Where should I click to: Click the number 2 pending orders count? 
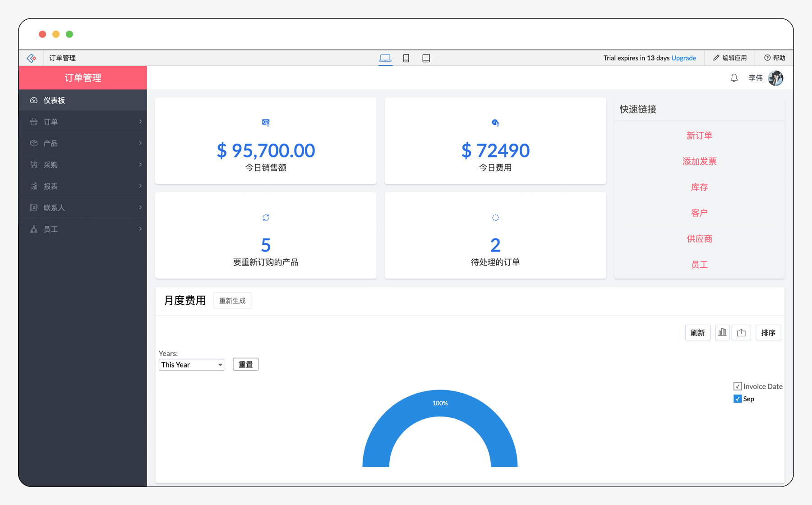pyautogui.click(x=495, y=245)
